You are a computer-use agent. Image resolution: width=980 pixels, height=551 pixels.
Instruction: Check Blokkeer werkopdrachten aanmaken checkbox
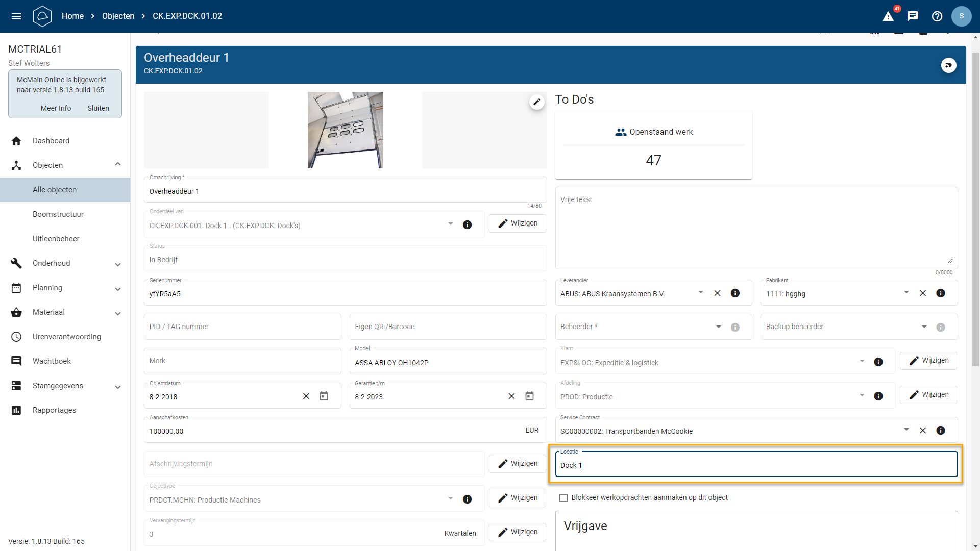tap(563, 498)
